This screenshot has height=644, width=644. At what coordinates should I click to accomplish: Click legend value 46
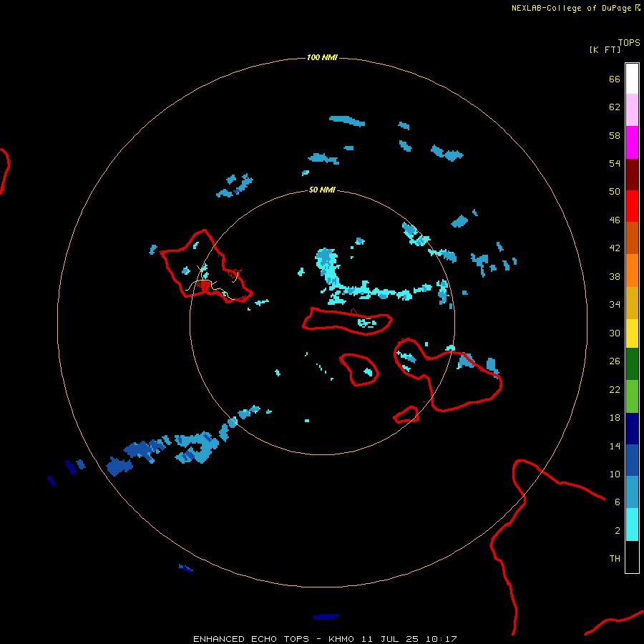click(x=615, y=220)
